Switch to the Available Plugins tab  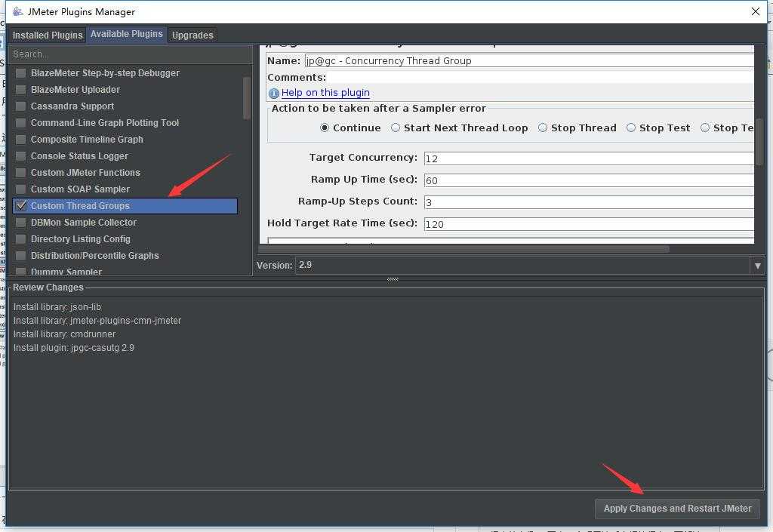127,34
